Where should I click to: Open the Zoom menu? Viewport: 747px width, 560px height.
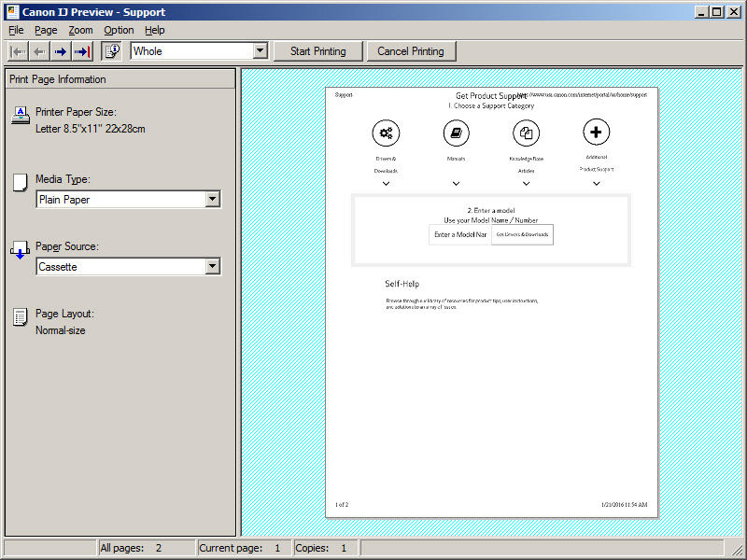tap(79, 30)
